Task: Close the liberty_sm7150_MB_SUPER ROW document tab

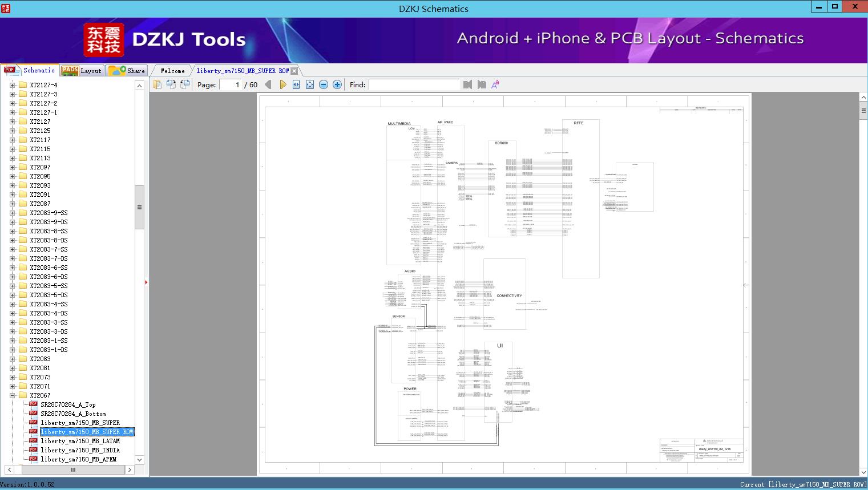Action: [x=294, y=70]
